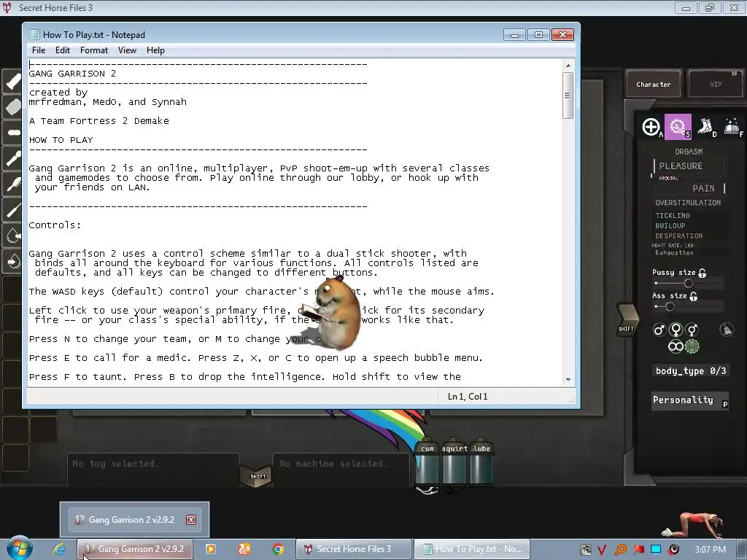Click the 'Controls:' line in Notepad
Image resolution: width=747 pixels, height=560 pixels.
coord(55,225)
